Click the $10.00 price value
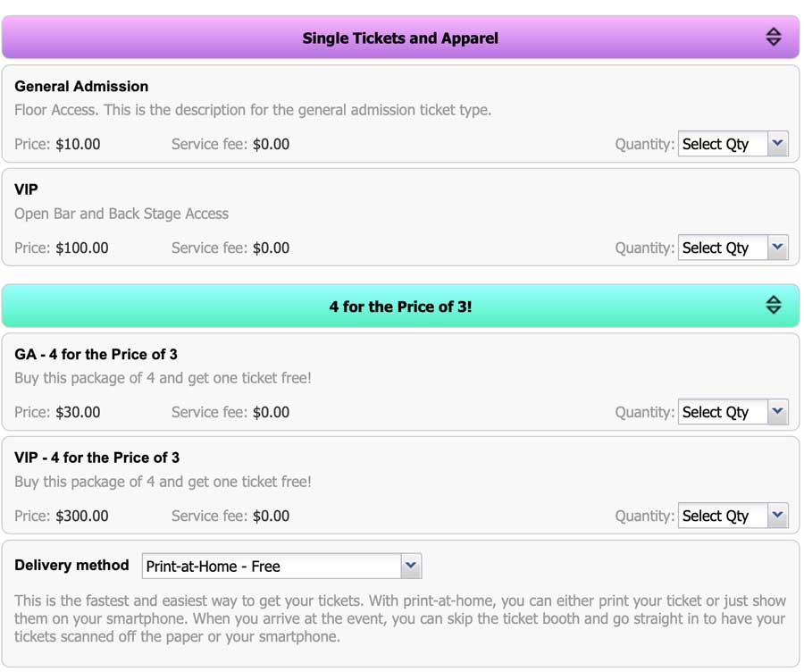The width and height of the screenshot is (804, 672). coord(78,144)
